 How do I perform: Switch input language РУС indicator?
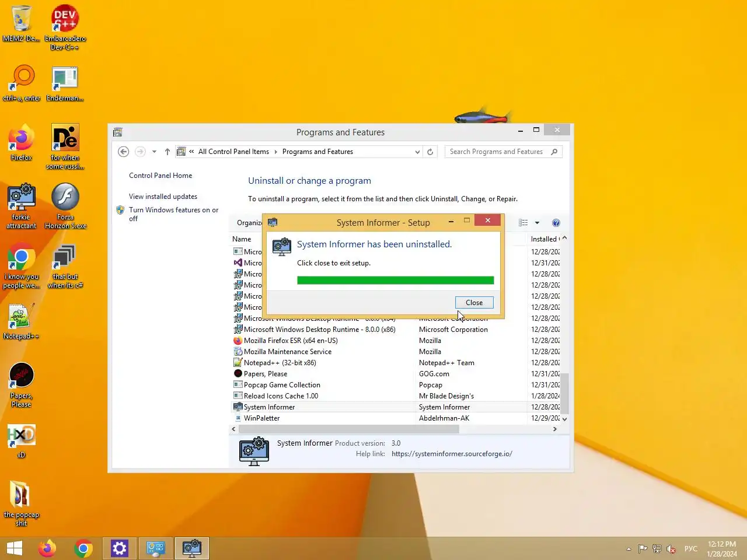point(691,549)
